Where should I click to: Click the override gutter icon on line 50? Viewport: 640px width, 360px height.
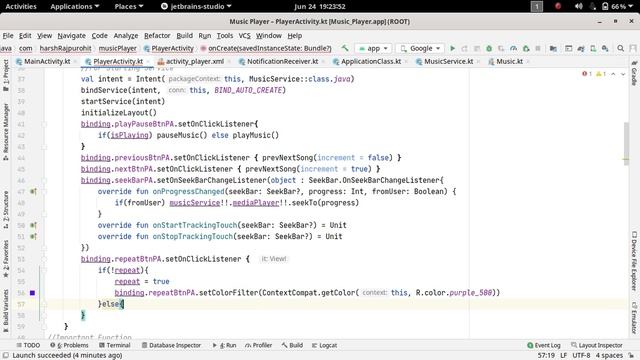tap(33, 225)
